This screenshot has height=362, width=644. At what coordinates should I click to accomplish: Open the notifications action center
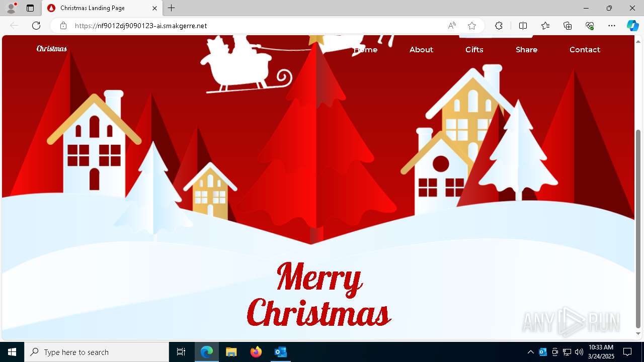coord(627,352)
